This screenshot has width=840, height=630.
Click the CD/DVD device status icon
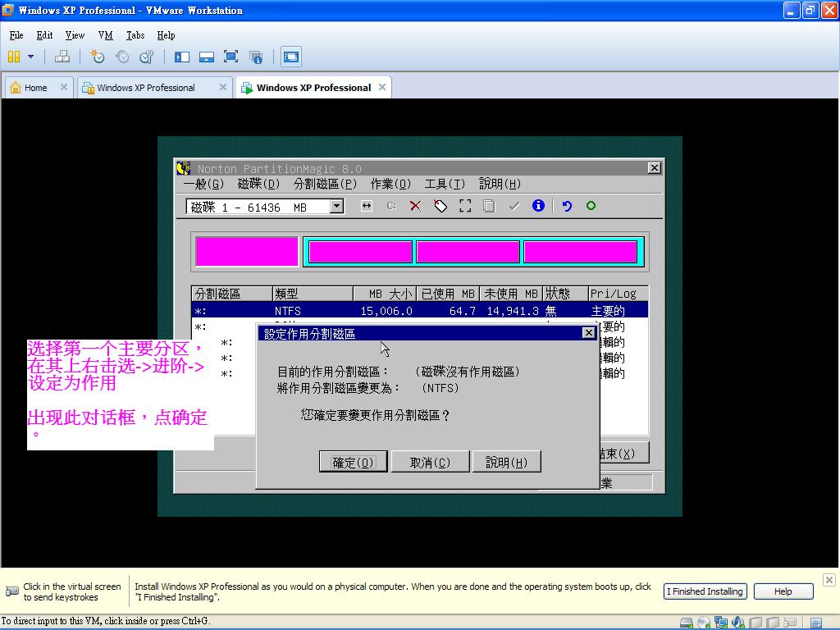pos(704,623)
